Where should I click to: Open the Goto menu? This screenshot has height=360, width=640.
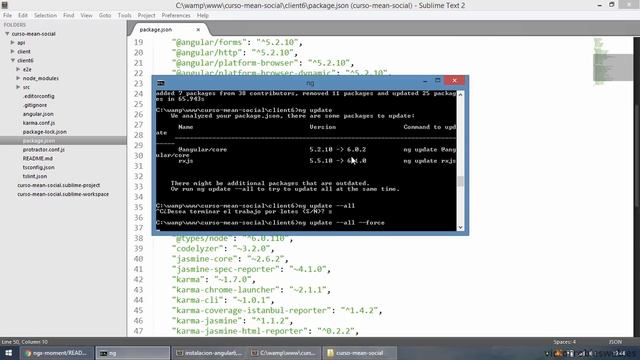pyautogui.click(x=105, y=15)
